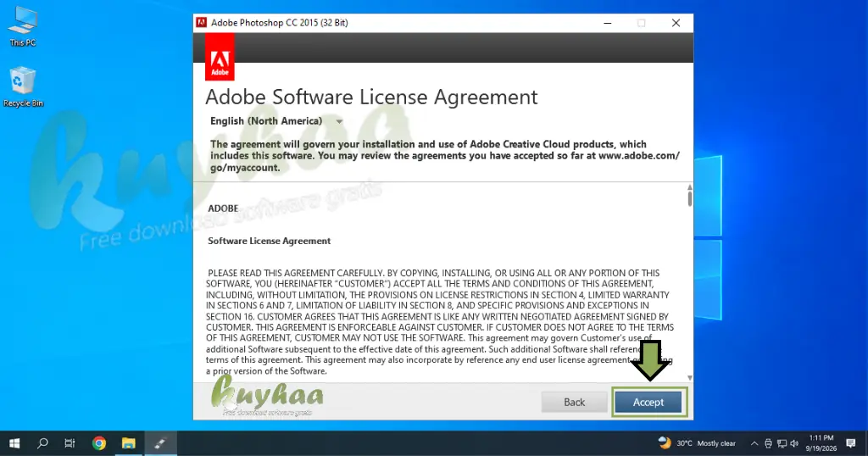Image resolution: width=868 pixels, height=456 pixels.
Task: Open the notification center icon
Action: pyautogui.click(x=851, y=443)
